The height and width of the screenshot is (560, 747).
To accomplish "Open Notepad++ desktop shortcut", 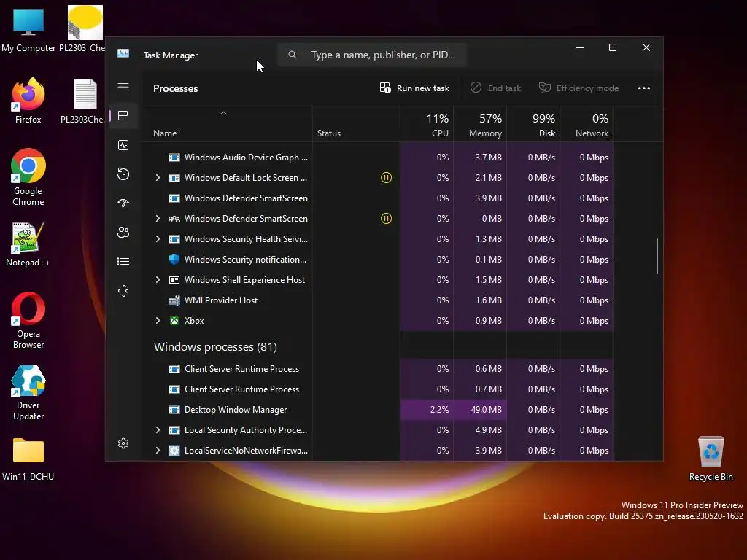I will pyautogui.click(x=28, y=244).
